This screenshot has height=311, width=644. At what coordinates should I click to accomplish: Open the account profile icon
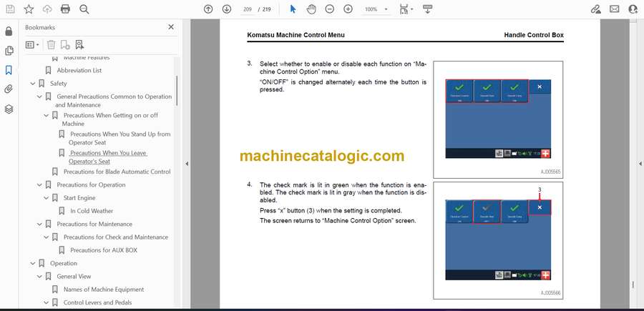633,9
